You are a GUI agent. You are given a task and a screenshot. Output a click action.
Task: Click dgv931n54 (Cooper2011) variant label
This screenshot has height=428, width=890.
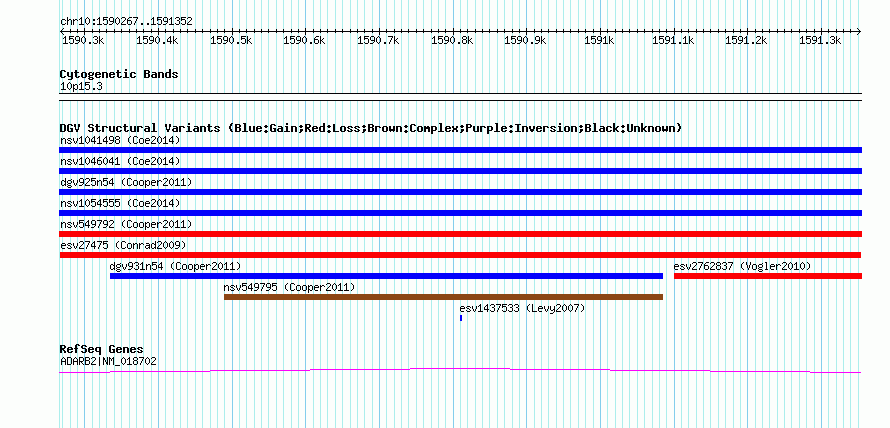click(175, 266)
